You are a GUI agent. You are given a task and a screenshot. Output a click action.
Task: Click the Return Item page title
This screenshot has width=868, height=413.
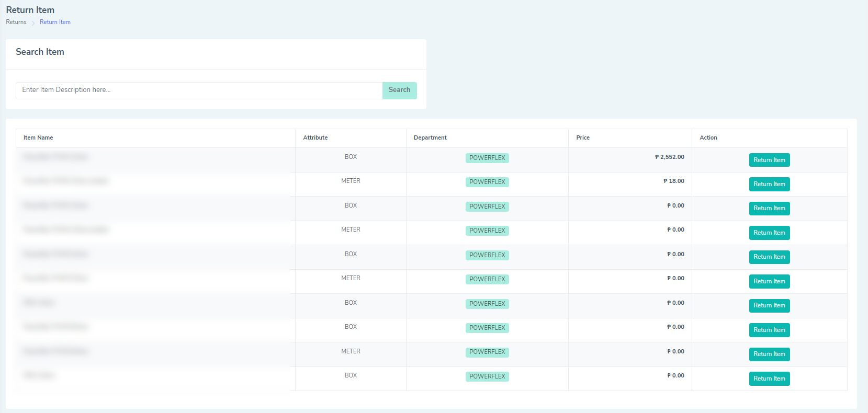click(30, 10)
